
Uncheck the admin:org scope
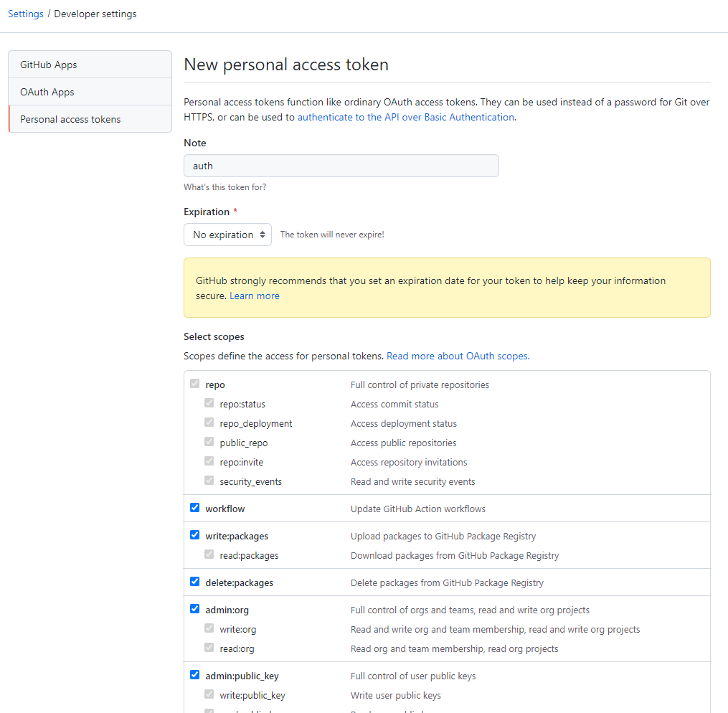coord(195,609)
